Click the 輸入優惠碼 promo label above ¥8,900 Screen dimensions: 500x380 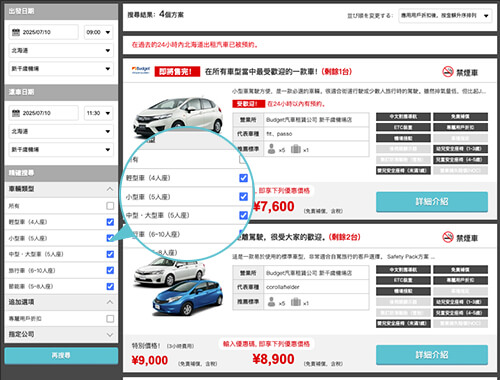click(267, 344)
